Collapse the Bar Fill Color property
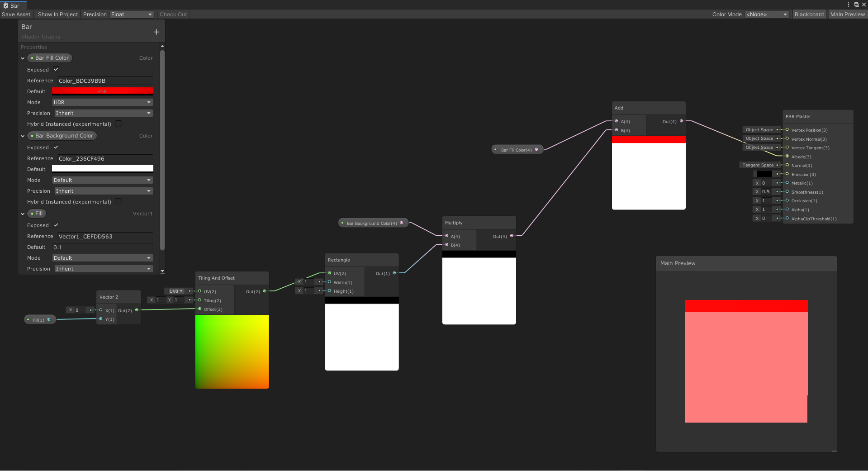This screenshot has width=868, height=471. (23, 58)
